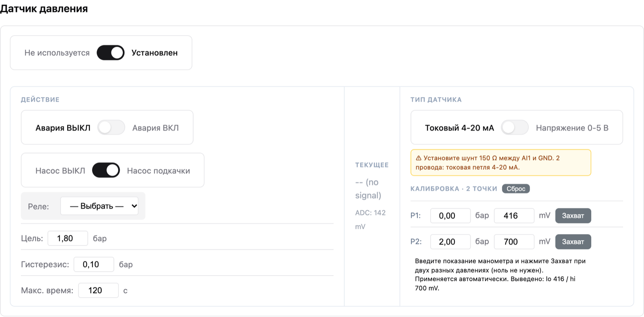Click the Цель pressure input field
Screen dimensions: 644x317
(68, 238)
